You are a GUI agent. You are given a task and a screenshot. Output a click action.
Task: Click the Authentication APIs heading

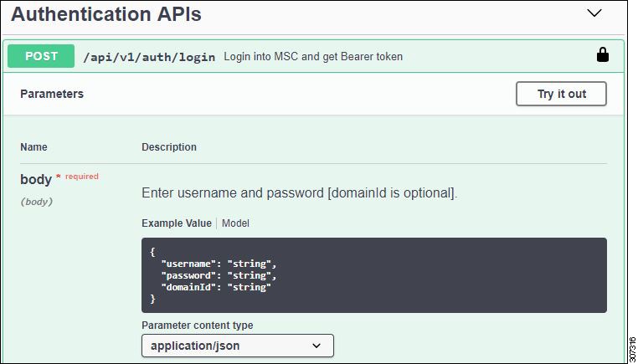click(106, 14)
